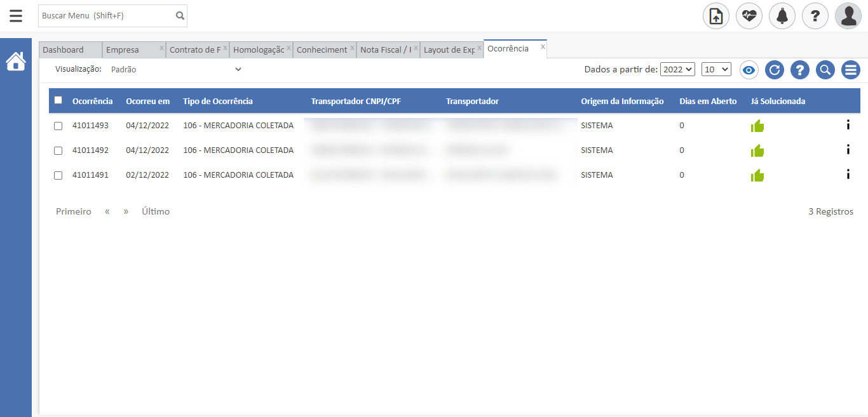Click the Buscar Menu search field
The width and height of the screenshot is (868, 417).
tap(105, 16)
